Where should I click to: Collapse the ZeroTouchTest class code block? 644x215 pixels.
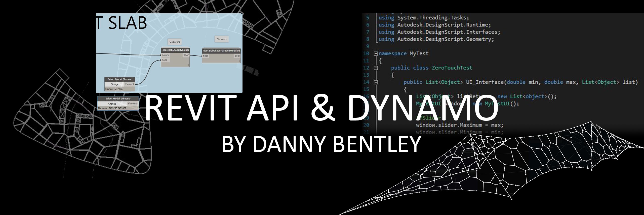click(x=376, y=68)
